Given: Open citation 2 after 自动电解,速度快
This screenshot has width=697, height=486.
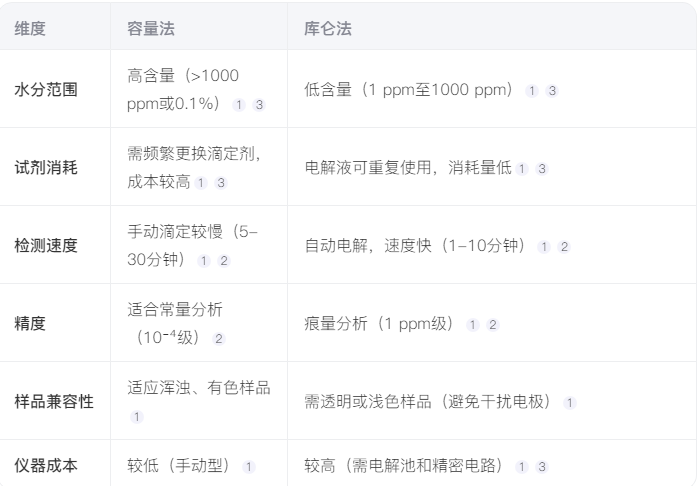Looking at the screenshot, I should (564, 246).
